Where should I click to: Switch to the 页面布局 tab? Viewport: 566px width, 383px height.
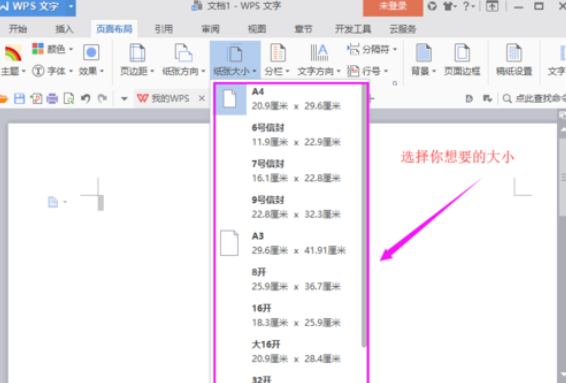pyautogui.click(x=114, y=29)
